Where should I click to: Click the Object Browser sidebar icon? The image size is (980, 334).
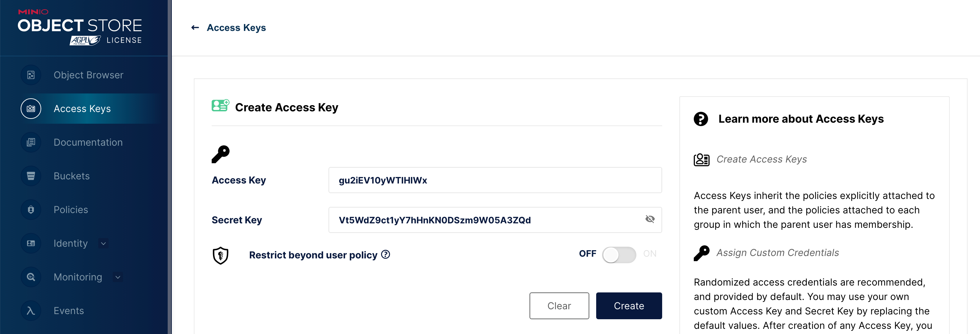pyautogui.click(x=31, y=75)
